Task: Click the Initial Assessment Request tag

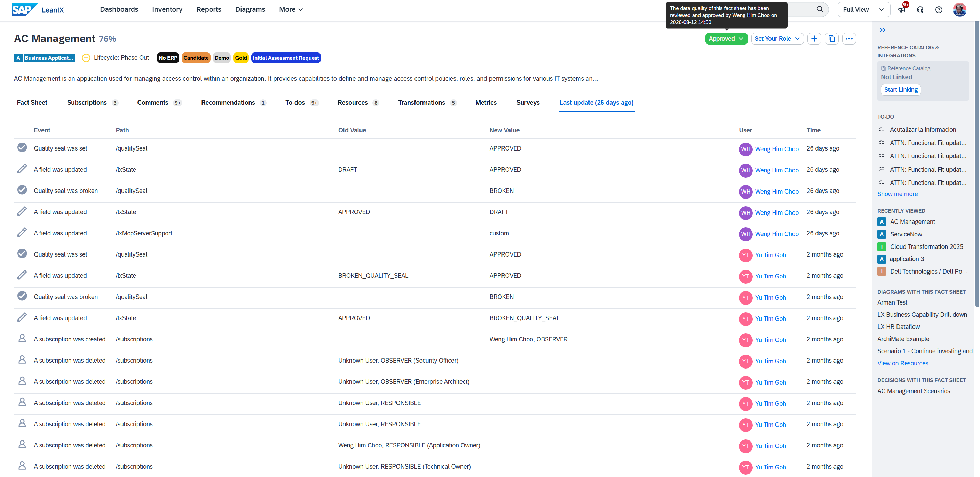Action: [x=286, y=58]
